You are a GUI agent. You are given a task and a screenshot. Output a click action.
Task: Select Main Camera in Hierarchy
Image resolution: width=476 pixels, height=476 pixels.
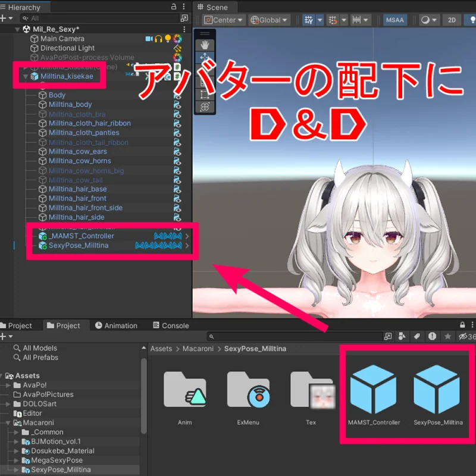point(62,39)
